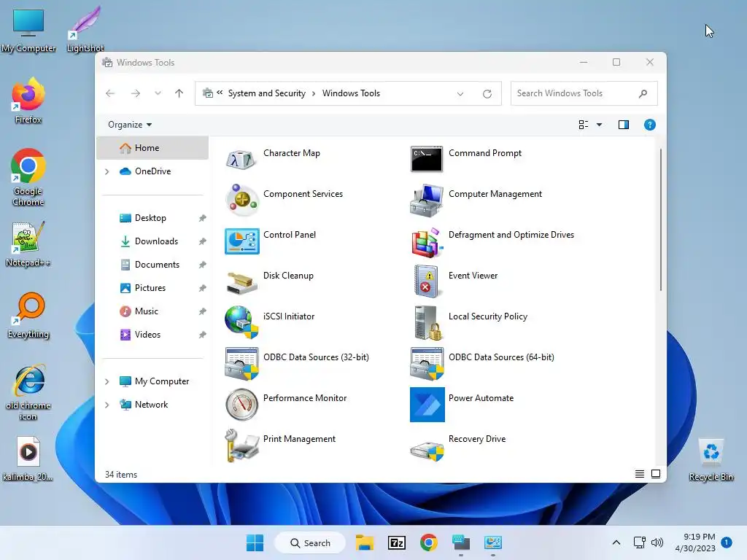Click the file list vertical scrollbar
The height and width of the screenshot is (560, 747).
coord(661,219)
